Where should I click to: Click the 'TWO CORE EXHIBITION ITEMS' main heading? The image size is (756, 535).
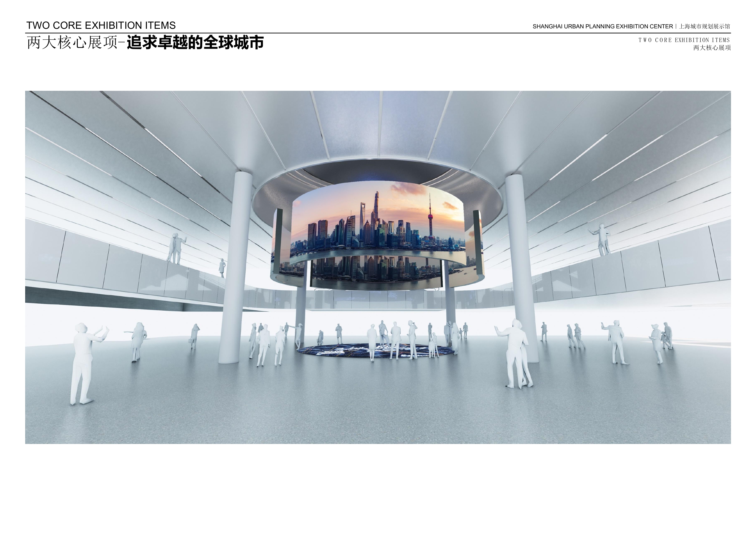point(101,25)
